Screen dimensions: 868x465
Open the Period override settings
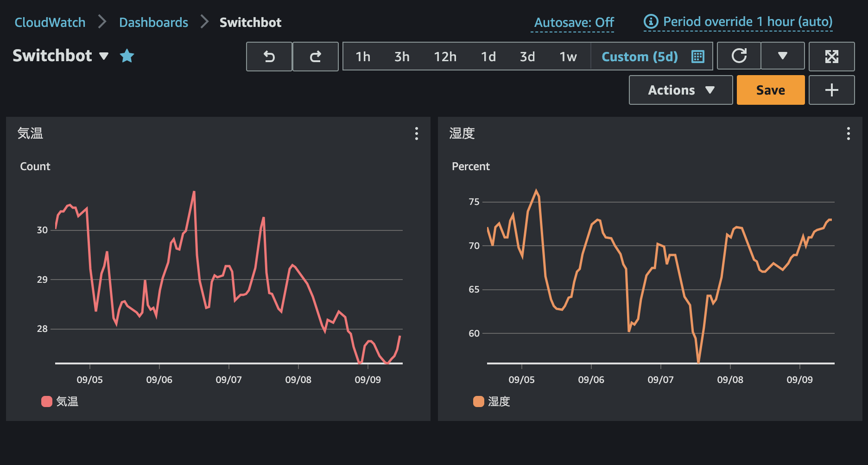[748, 21]
